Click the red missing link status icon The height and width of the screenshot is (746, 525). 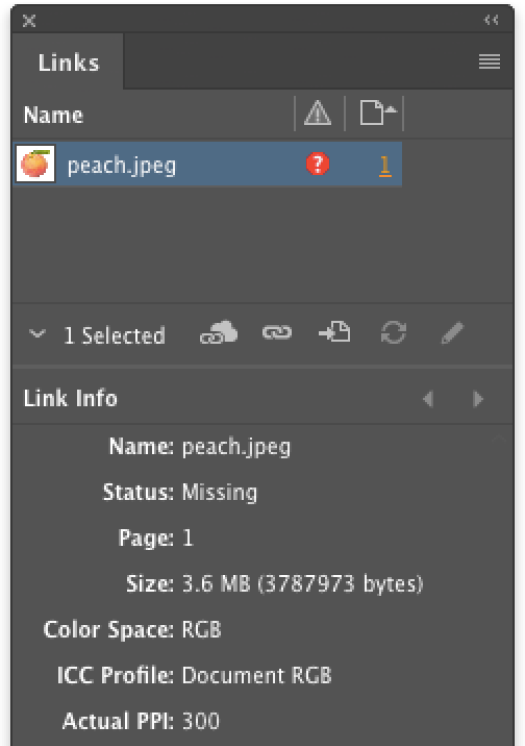tap(317, 164)
